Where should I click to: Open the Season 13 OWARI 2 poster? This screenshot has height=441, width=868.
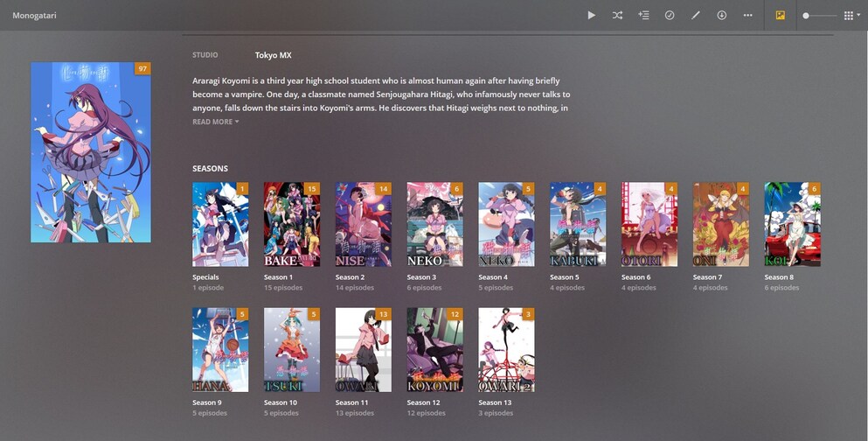coord(506,350)
